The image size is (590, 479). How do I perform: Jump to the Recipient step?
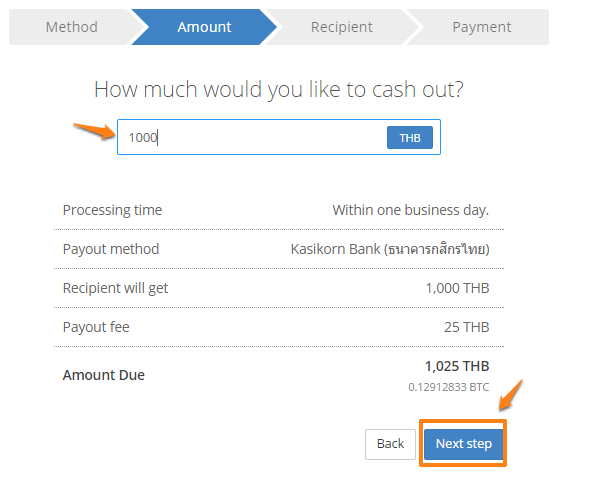(342, 27)
